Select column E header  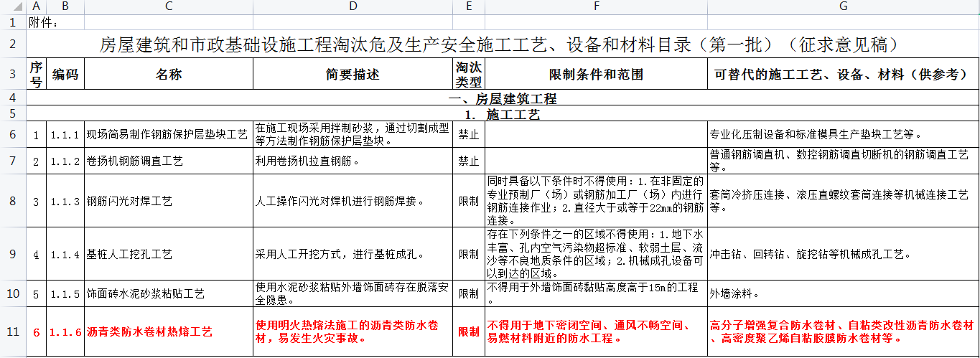click(x=469, y=6)
